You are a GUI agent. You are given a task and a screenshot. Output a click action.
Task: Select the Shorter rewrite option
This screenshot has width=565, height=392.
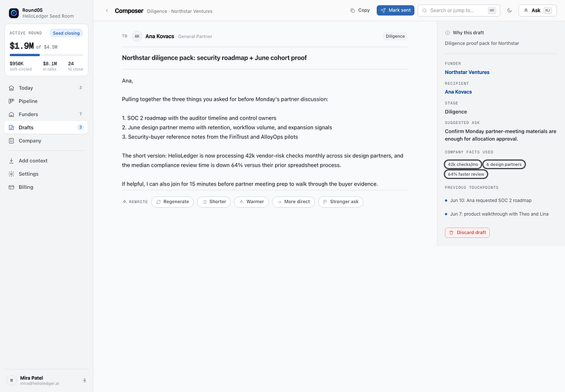tap(214, 202)
